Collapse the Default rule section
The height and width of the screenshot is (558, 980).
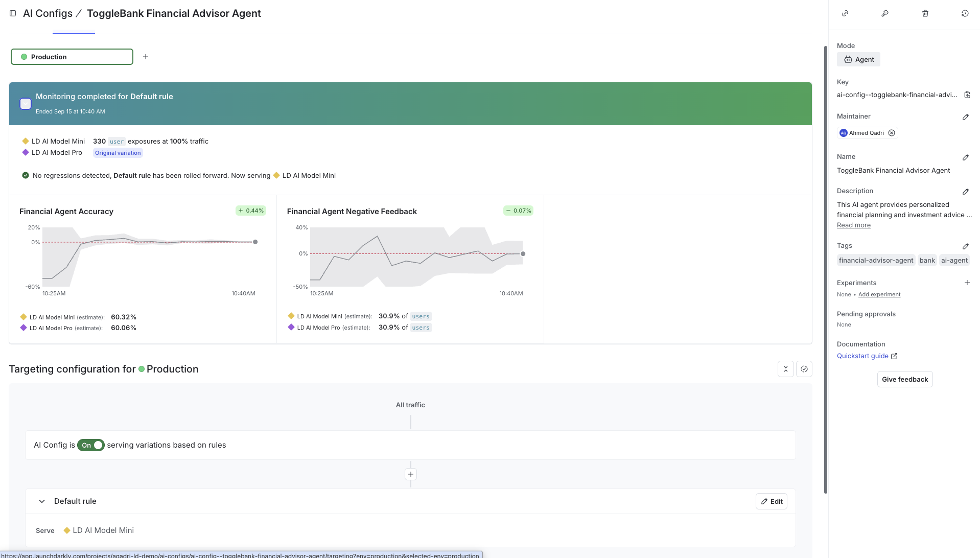coord(42,501)
